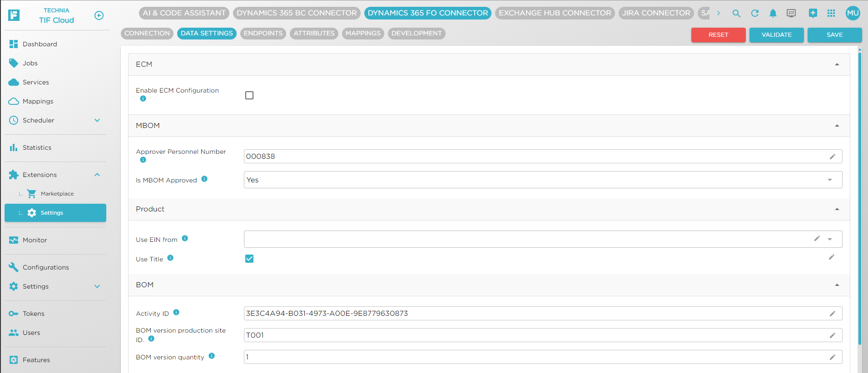Click the BOM version quantity input field
The height and width of the screenshot is (373, 868).
[x=536, y=357]
